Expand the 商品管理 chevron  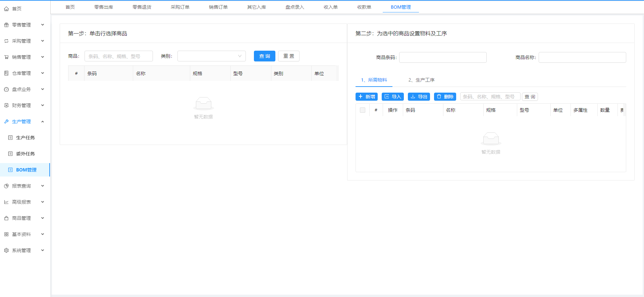[x=43, y=218]
